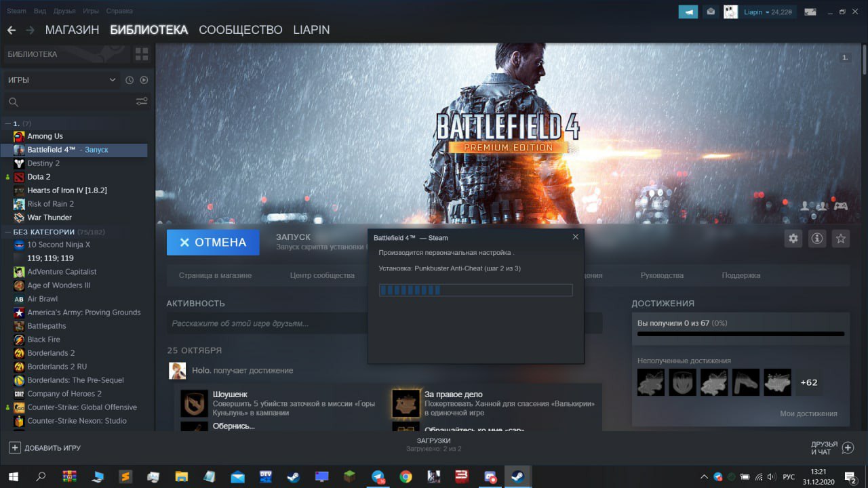Click the controller support icon on banner
The height and width of the screenshot is (488, 868).
(x=841, y=205)
